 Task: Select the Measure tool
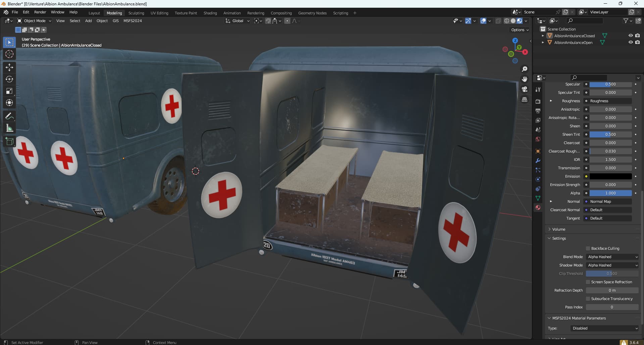(x=9, y=128)
